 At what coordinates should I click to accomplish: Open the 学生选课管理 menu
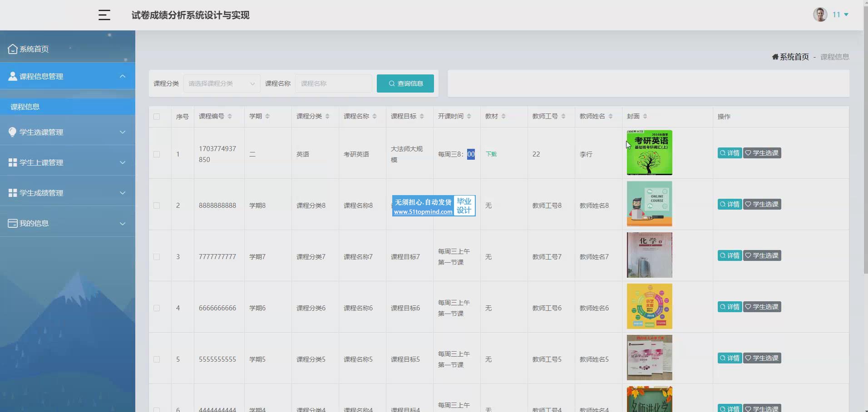(x=68, y=132)
